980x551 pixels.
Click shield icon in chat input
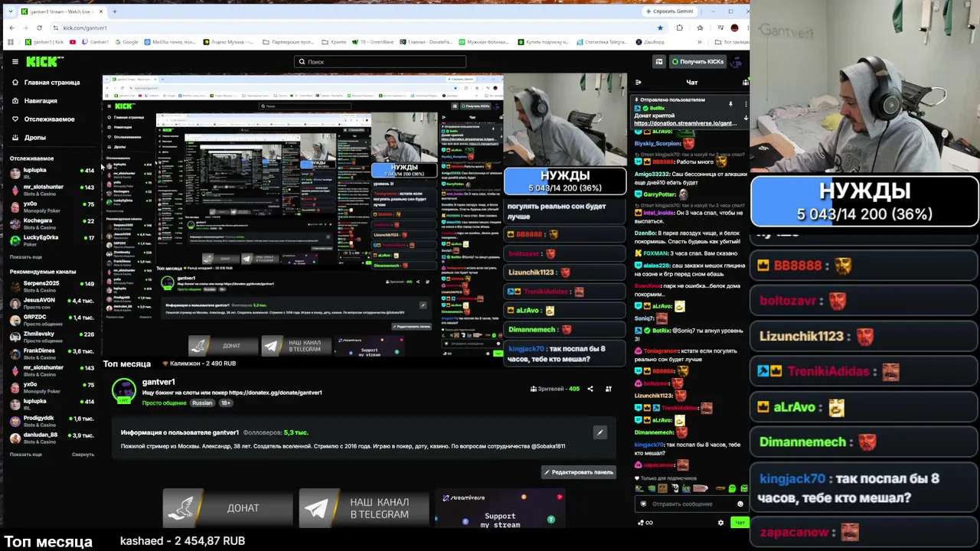[643, 504]
